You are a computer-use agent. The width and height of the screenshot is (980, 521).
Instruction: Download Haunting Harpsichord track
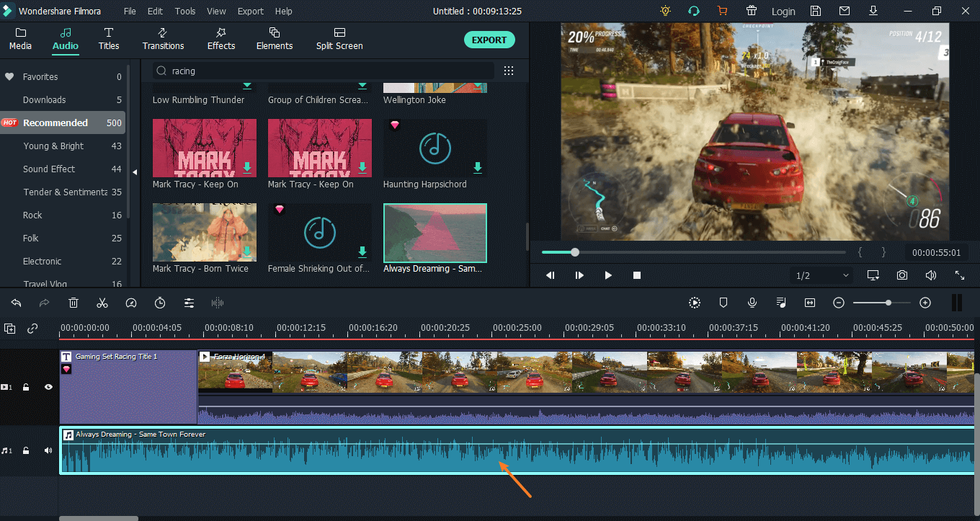[x=477, y=167]
